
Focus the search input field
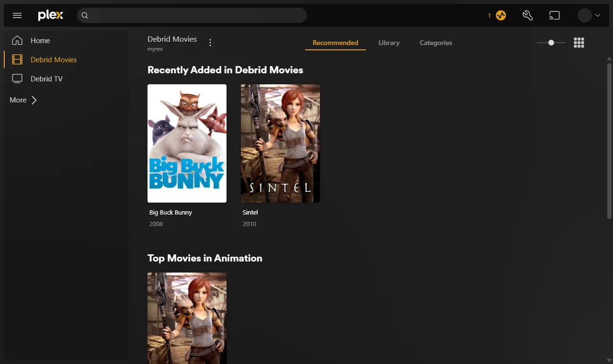click(x=192, y=15)
